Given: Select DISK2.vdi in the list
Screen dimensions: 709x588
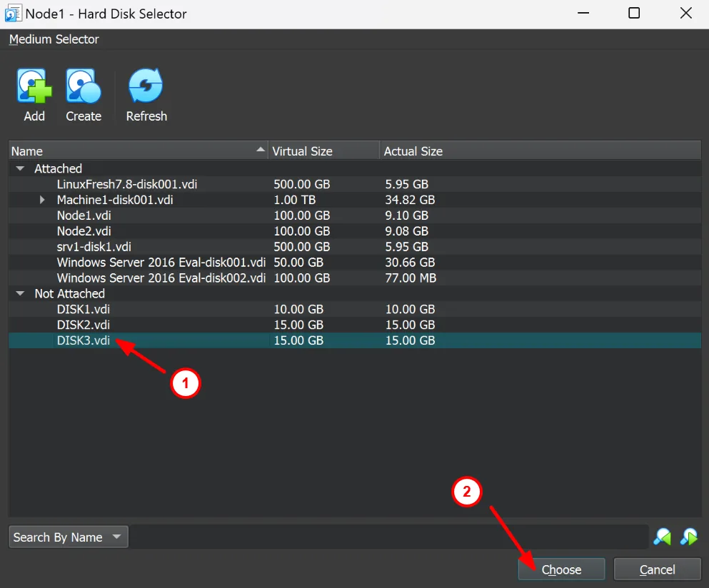Looking at the screenshot, I should (84, 325).
